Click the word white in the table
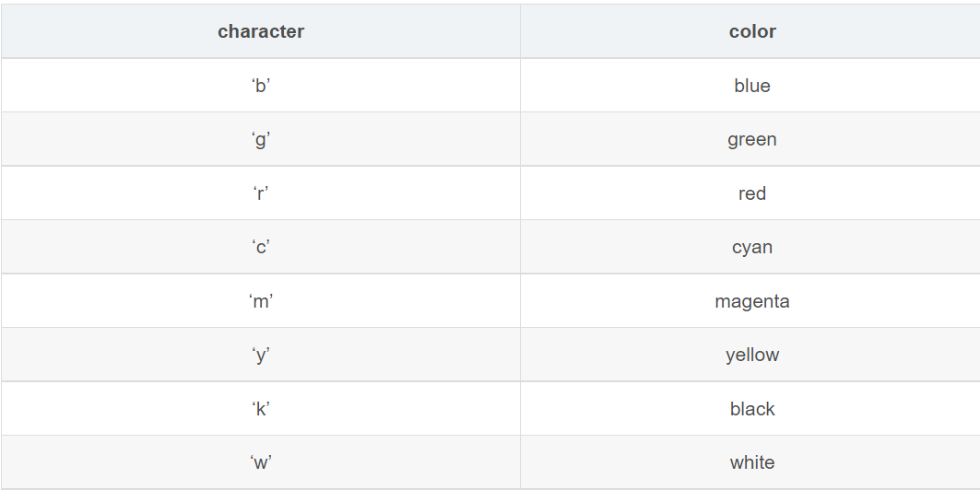Image resolution: width=980 pixels, height=490 pixels. [752, 462]
